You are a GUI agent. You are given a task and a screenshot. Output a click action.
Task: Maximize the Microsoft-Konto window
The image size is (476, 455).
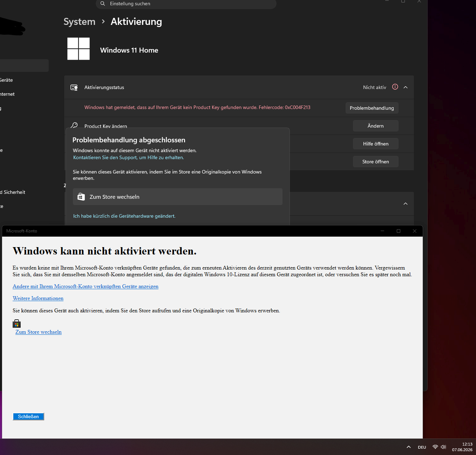[x=399, y=231]
